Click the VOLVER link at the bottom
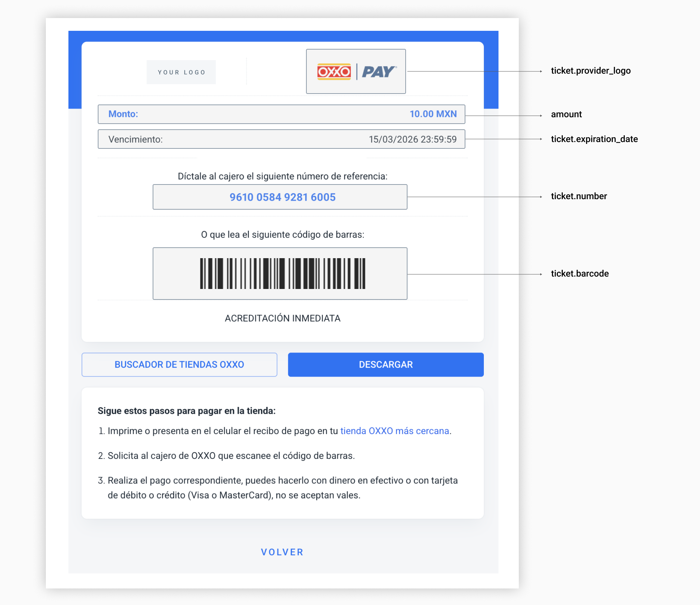Screen dimensions: 700x605 click(x=282, y=552)
